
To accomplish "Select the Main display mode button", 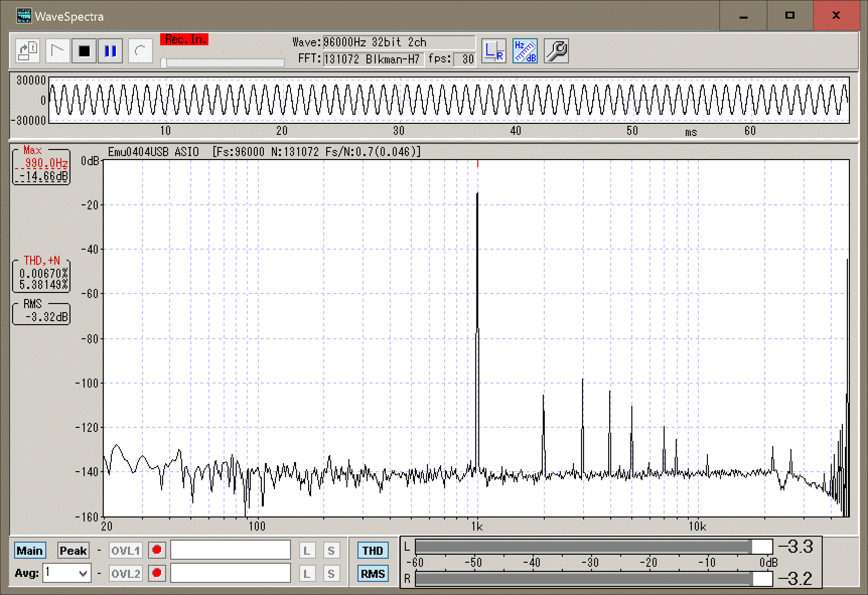I will click(x=30, y=551).
